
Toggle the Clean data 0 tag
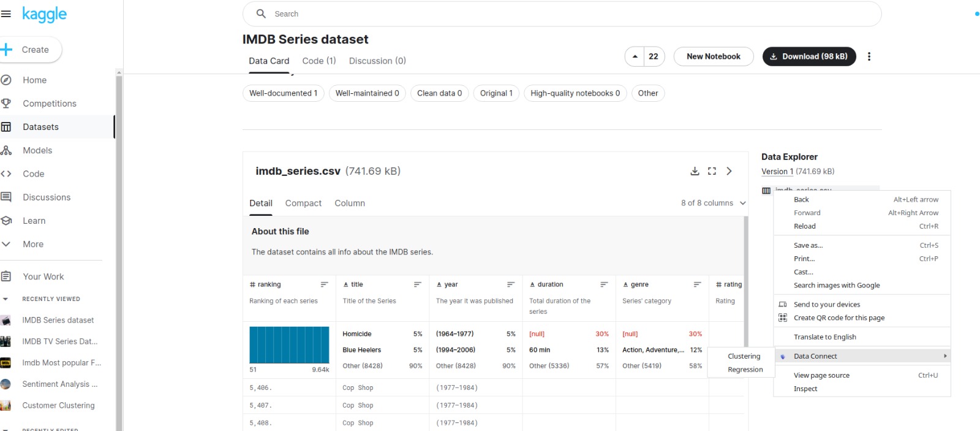(439, 93)
